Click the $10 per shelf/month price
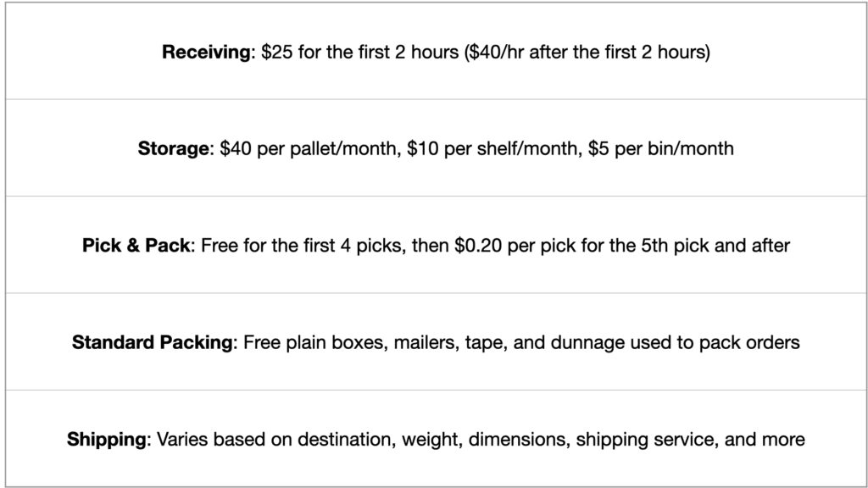This screenshot has height=488, width=868. click(x=492, y=148)
